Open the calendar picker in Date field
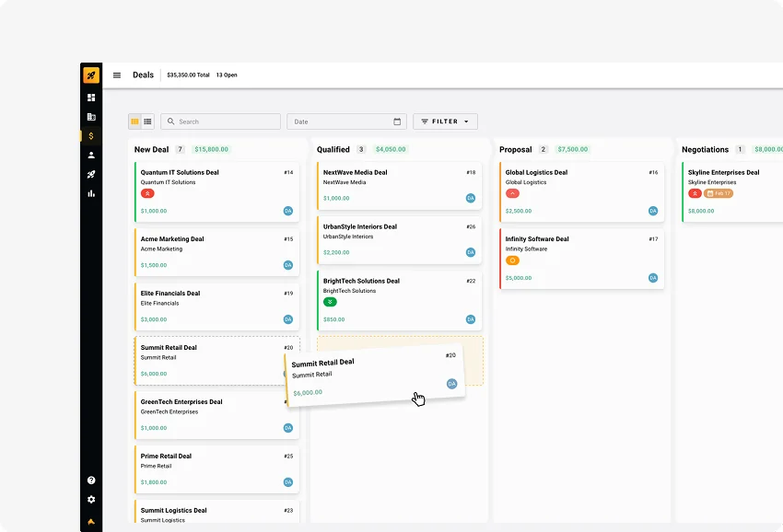 tap(397, 121)
